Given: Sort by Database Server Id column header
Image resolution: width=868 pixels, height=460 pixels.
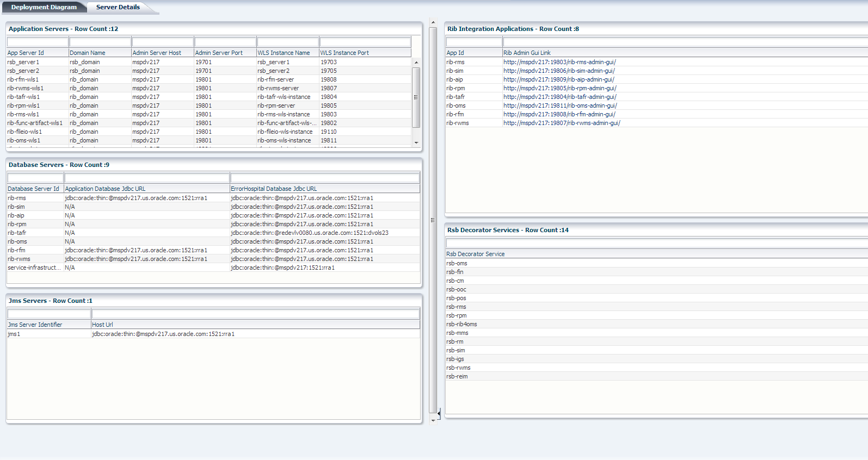Looking at the screenshot, I should point(35,189).
